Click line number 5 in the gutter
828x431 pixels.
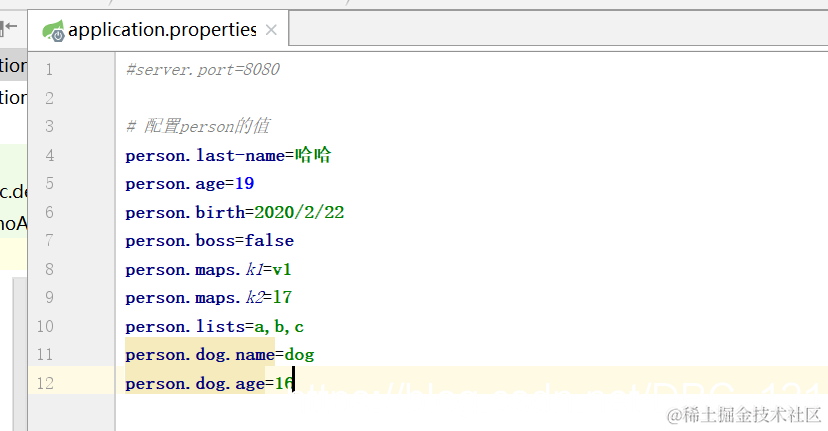(49, 183)
